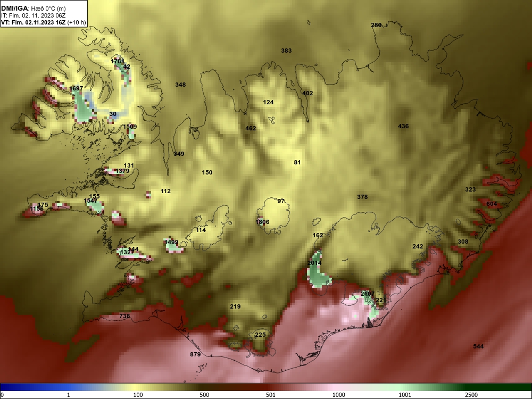The width and height of the screenshot is (532, 399).
Task: Click the map value 1509
Action: pos(130,127)
